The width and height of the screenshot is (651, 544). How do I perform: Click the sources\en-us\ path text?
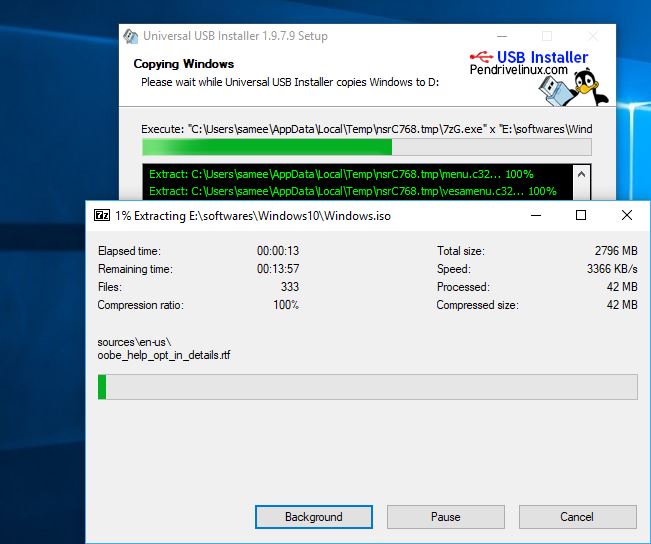pyautogui.click(x=134, y=342)
